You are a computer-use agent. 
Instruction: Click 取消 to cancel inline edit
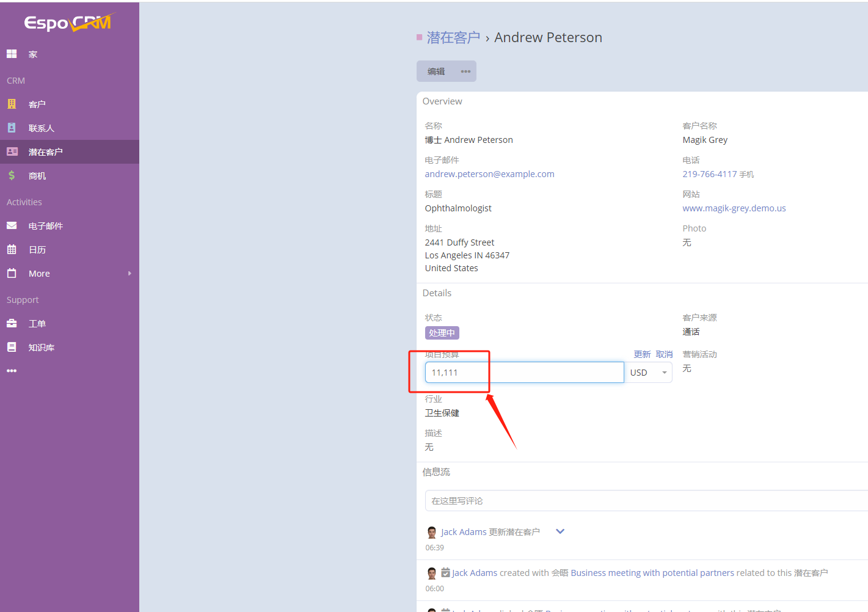tap(664, 354)
